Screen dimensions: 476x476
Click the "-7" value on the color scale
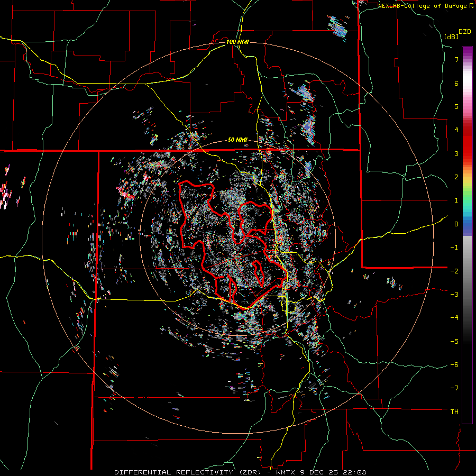(x=454, y=388)
